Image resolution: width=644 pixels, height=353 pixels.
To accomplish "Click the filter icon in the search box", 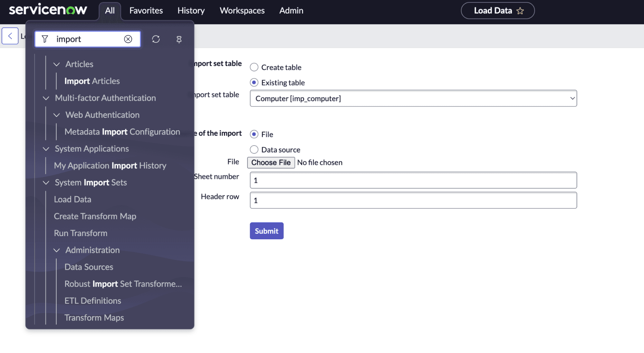I will click(44, 39).
